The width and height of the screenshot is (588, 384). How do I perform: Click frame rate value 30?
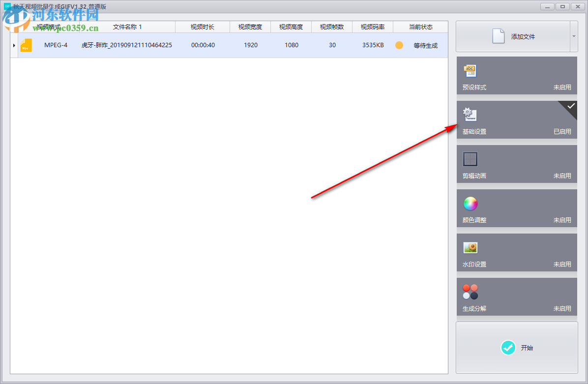pos(332,45)
